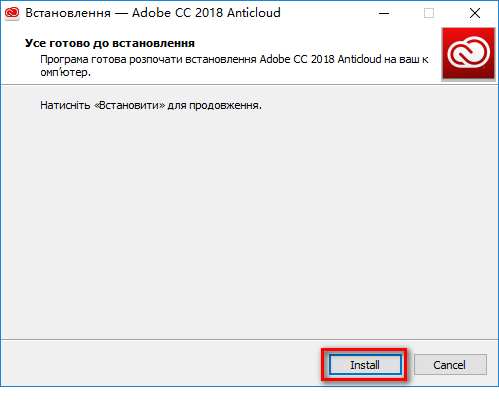Click the word «Встановити» in the instruction
Viewport: 499px width, 406px height.
[130, 105]
